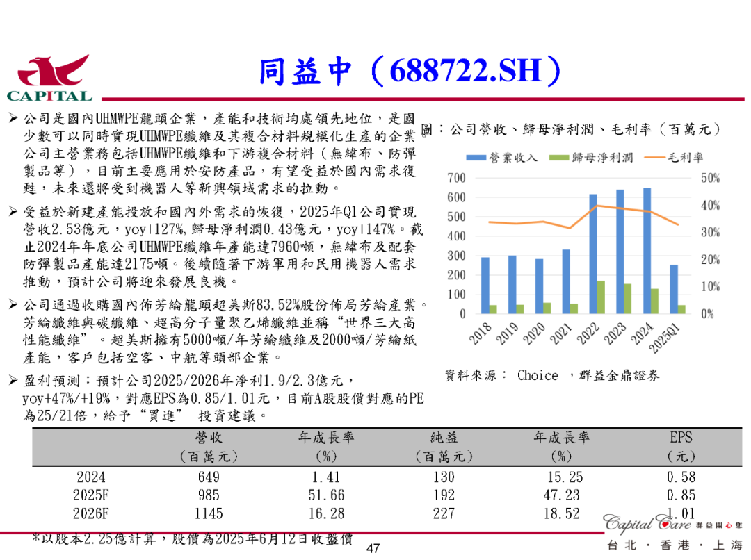Click the 2022 green net profit bar

601,297
